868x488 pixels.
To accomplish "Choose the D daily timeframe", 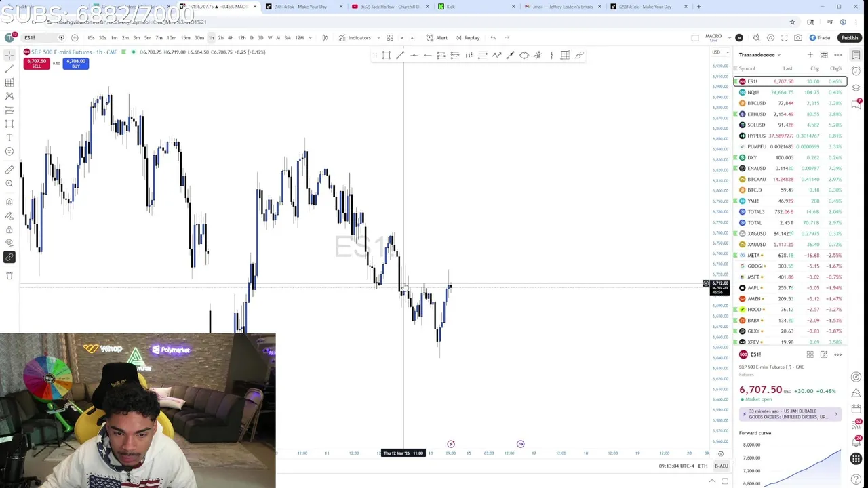I will coord(252,38).
